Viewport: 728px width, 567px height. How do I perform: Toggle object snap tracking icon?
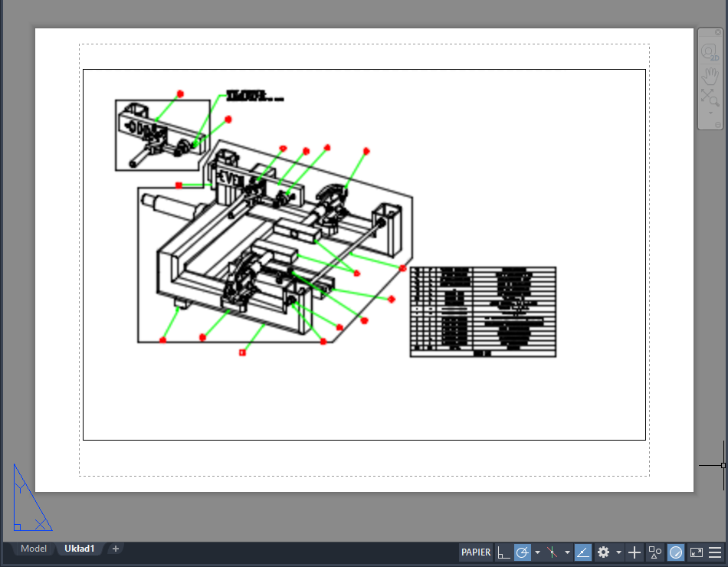pos(582,552)
